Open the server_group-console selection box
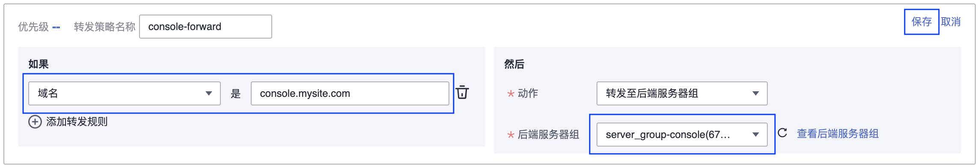 (682, 135)
